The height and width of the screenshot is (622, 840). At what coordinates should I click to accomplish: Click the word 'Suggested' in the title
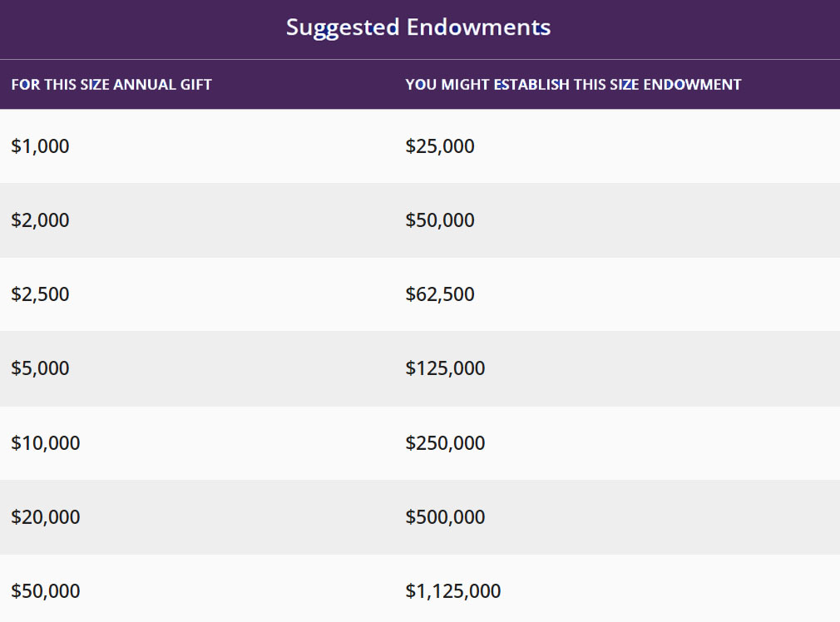(343, 27)
